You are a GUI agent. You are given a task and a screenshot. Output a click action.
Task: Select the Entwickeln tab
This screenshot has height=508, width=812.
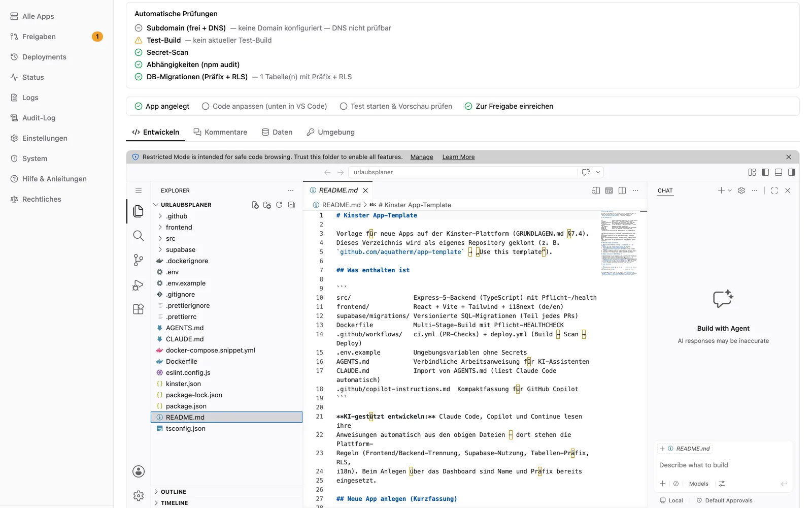(156, 132)
